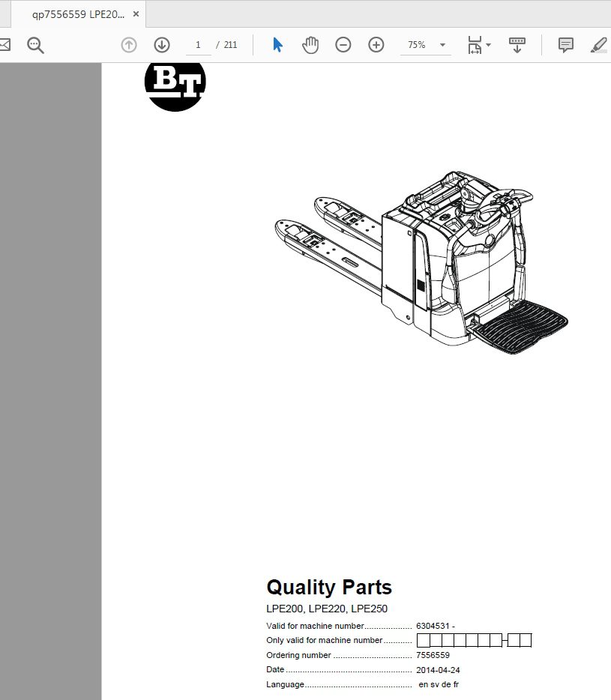The image size is (611, 700).
Task: Activate the selection arrow tool
Action: (277, 45)
